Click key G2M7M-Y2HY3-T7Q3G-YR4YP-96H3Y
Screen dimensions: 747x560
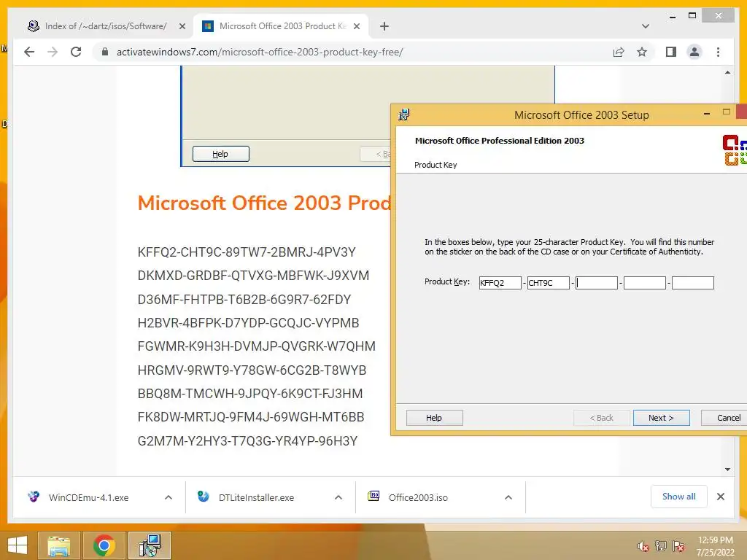247,441
